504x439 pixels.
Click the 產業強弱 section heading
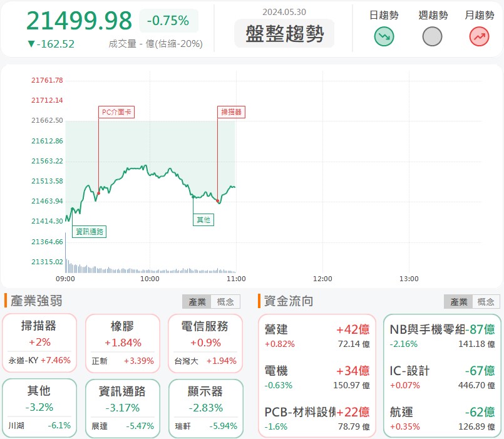click(x=36, y=301)
